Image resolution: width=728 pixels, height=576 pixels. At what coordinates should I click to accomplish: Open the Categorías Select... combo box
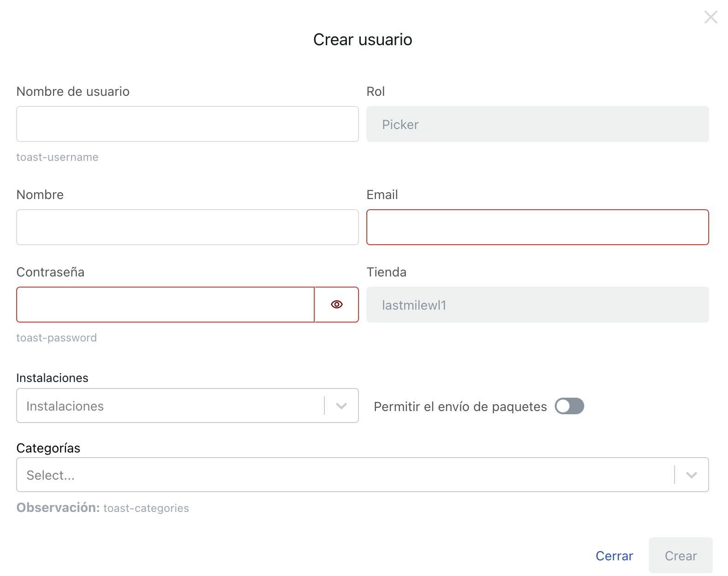346,475
